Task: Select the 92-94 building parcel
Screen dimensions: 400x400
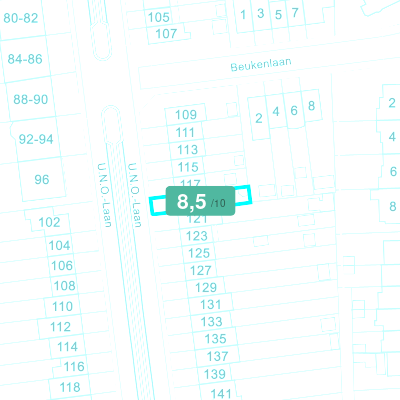Action: [x=36, y=139]
